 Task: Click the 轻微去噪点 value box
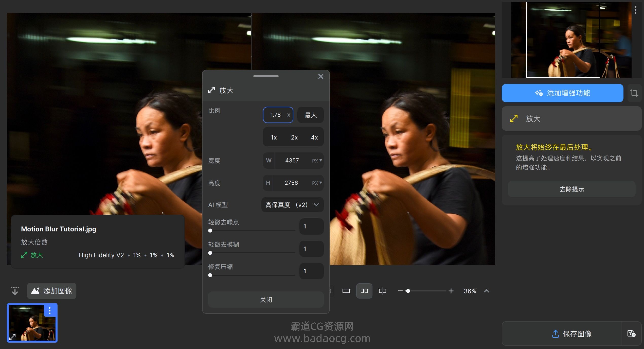coord(311,226)
